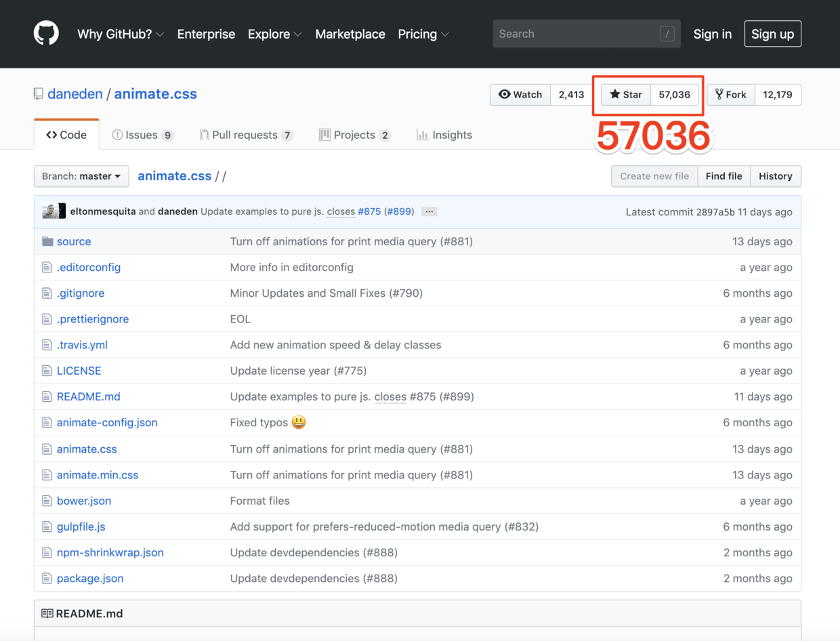Click the file icon next to README.md row

[x=47, y=396]
